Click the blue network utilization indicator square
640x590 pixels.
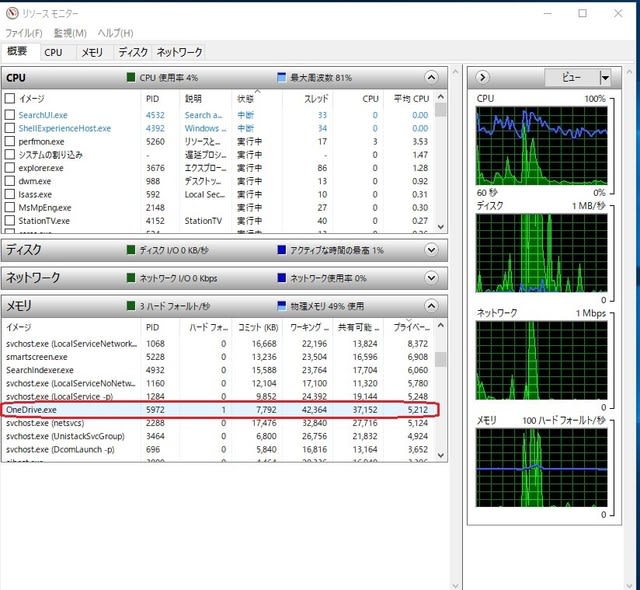pos(281,278)
